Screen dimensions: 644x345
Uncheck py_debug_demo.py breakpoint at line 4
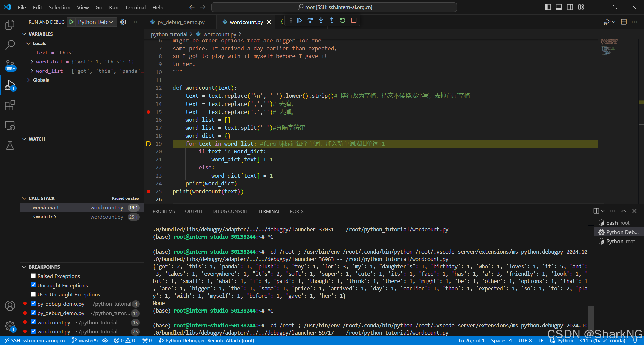pos(33,304)
